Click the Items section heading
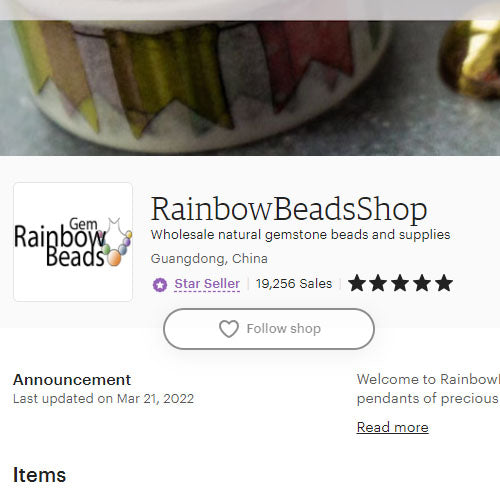The image size is (500, 500). coord(39,475)
